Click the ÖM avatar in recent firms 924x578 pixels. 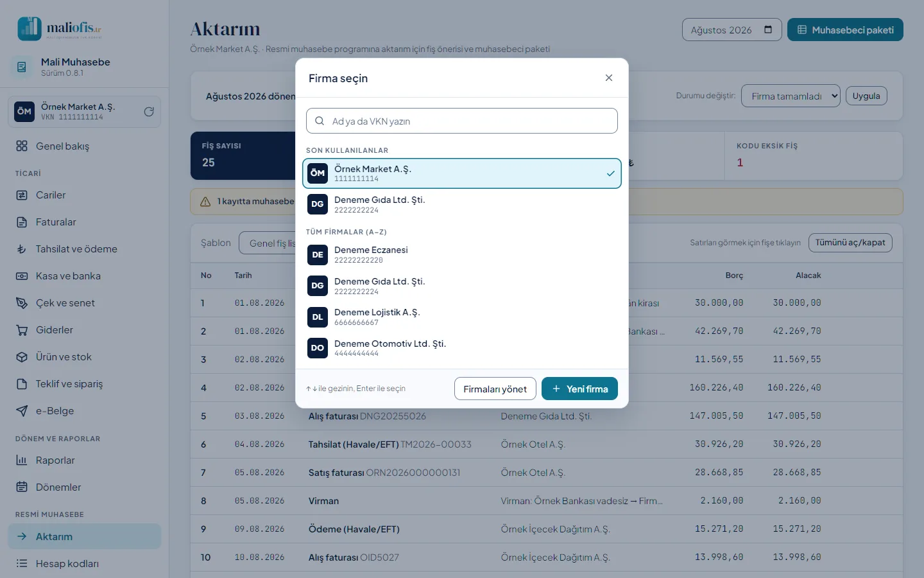(x=318, y=173)
